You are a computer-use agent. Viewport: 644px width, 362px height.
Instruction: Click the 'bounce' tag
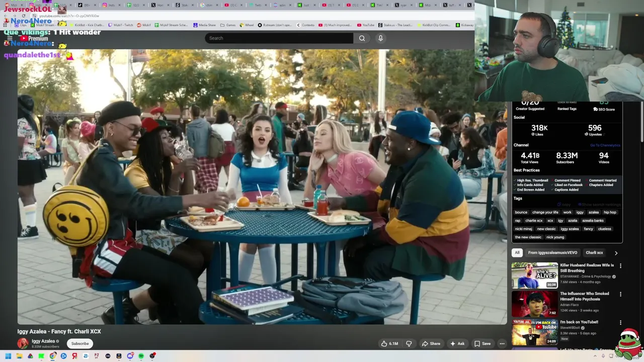point(521,212)
